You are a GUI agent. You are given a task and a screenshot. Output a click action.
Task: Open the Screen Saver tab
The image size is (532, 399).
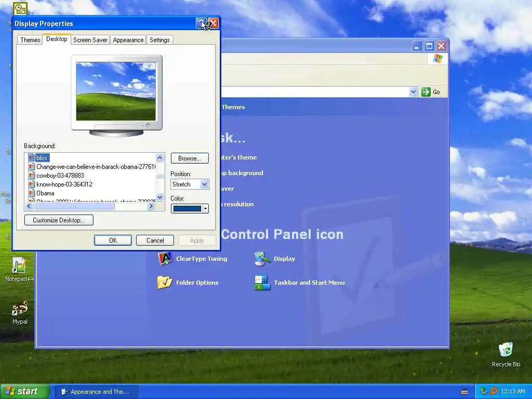tap(90, 40)
